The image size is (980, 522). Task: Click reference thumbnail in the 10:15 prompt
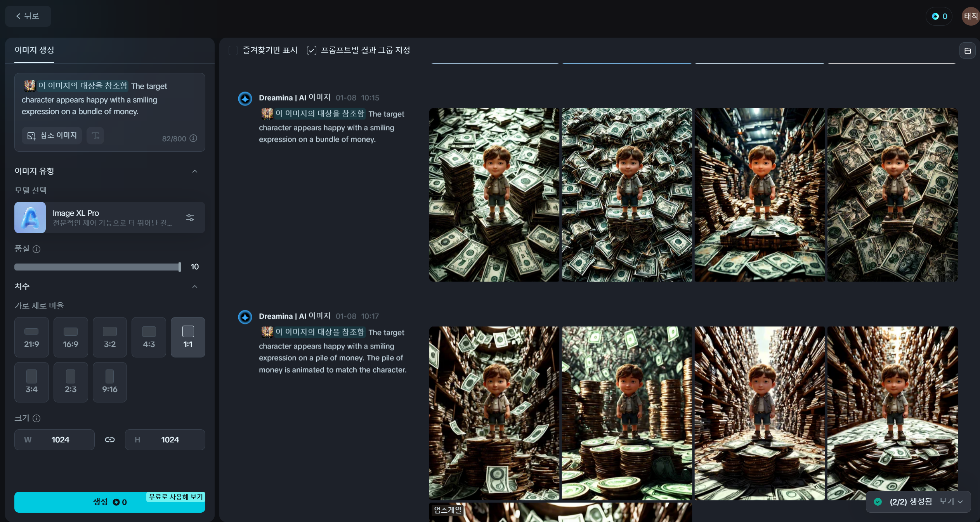click(x=267, y=114)
